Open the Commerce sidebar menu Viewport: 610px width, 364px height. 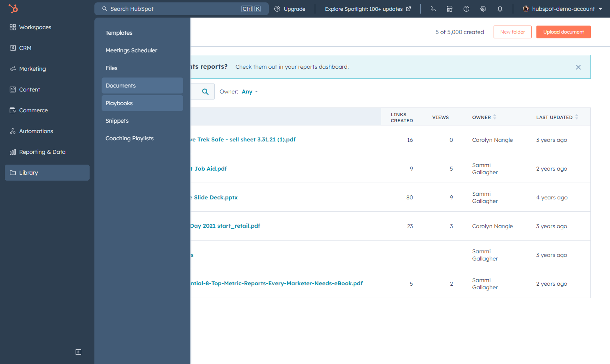click(x=47, y=110)
